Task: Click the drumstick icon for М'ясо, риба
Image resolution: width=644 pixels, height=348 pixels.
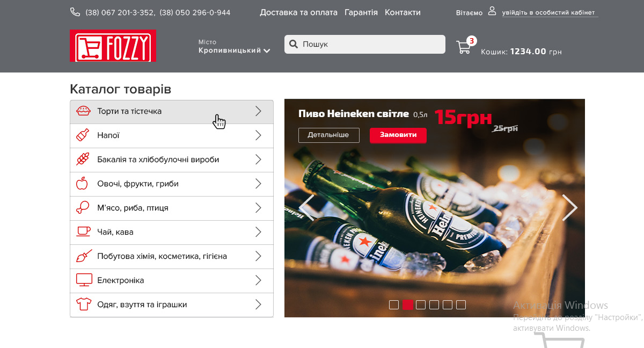Action: point(83,208)
